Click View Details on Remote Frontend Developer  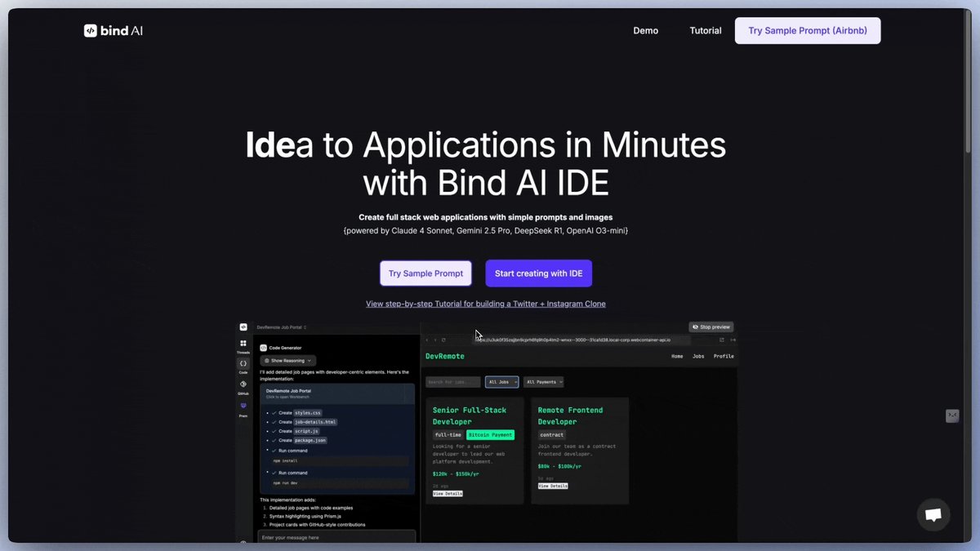coord(553,486)
